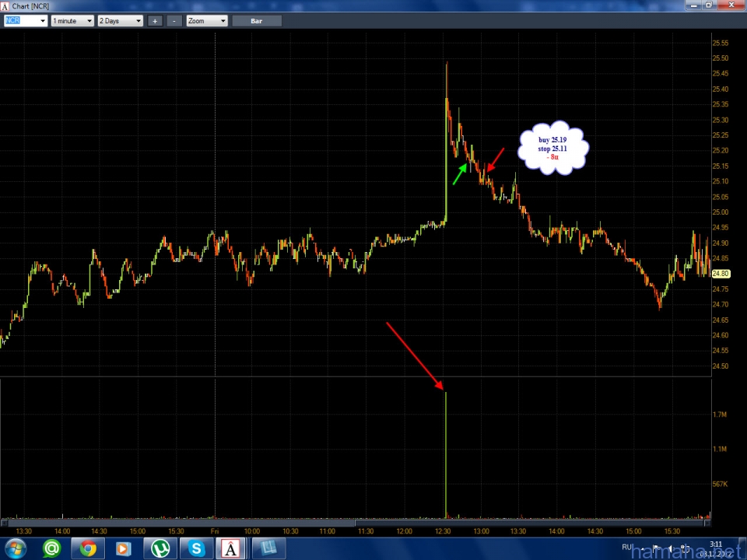Screen dimensions: 747x560
Task: Close the Chart [NCR] window
Action: (731, 5)
